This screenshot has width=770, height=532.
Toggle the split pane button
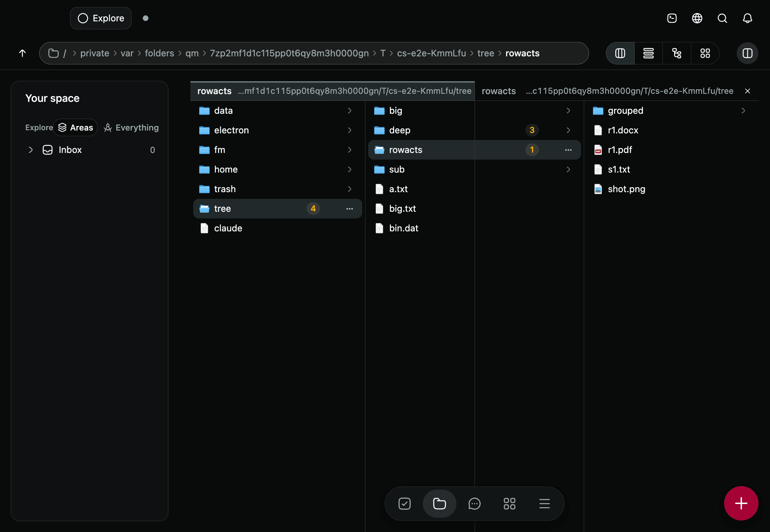[748, 53]
